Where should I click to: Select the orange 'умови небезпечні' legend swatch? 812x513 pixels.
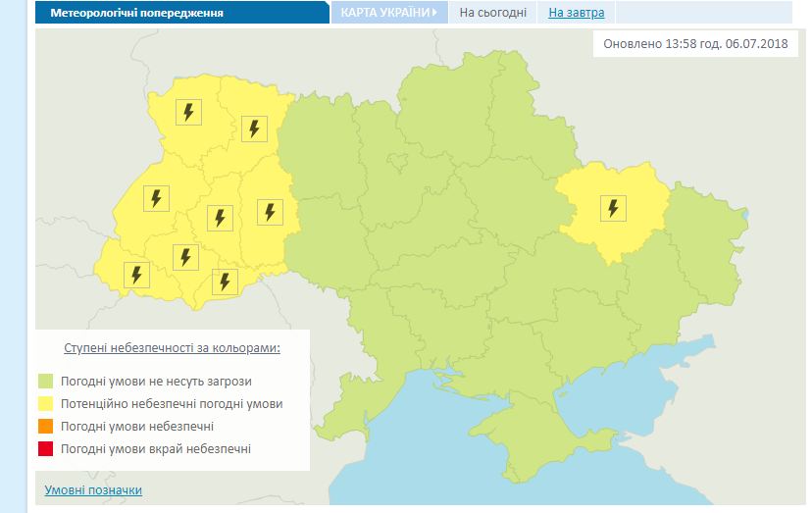pyautogui.click(x=45, y=427)
